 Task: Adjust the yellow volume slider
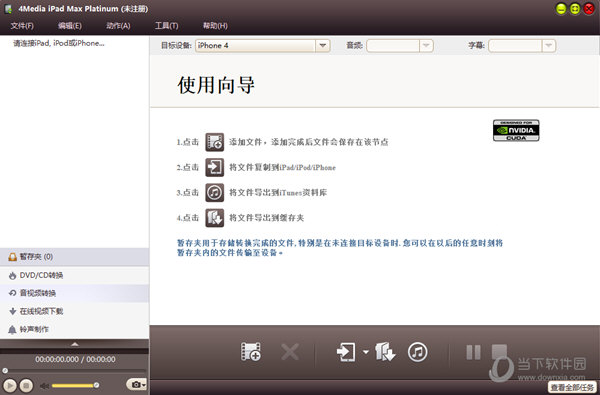point(75,385)
